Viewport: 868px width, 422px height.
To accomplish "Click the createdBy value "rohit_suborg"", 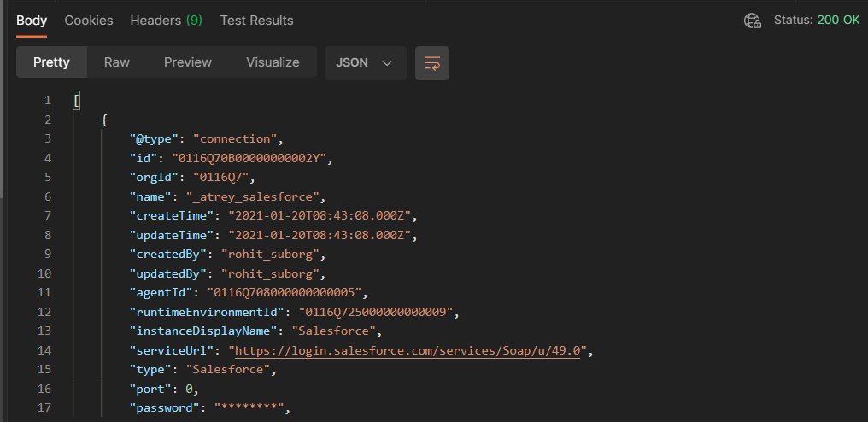I will pyautogui.click(x=270, y=255).
